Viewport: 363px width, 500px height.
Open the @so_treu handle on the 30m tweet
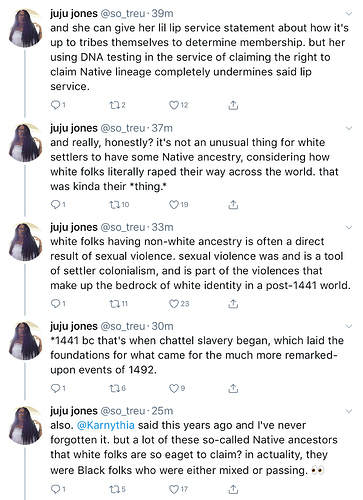point(123,326)
